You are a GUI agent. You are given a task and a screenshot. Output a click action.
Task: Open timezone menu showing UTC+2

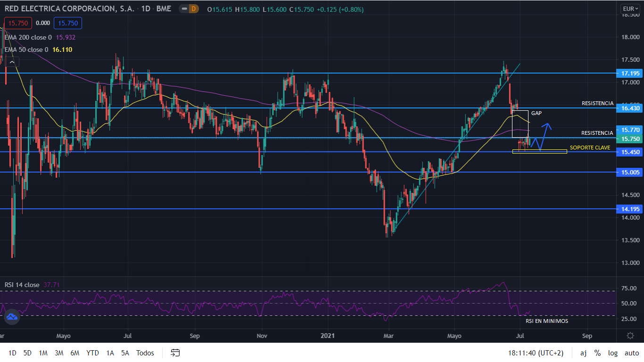(x=536, y=353)
